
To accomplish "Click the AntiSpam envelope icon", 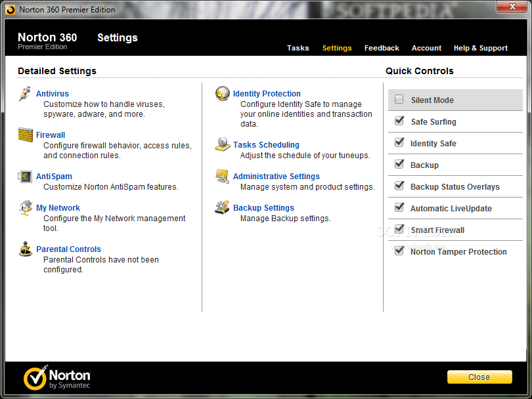I will (x=25, y=177).
